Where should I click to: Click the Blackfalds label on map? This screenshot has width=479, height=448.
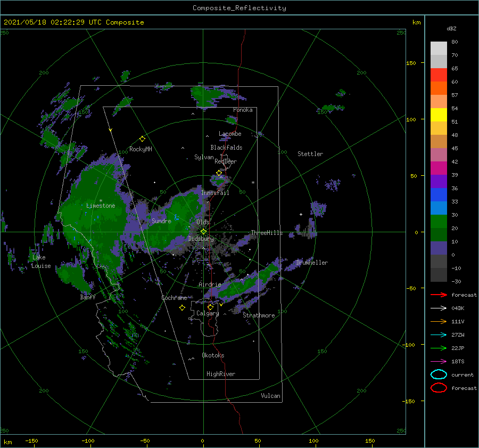(x=226, y=148)
